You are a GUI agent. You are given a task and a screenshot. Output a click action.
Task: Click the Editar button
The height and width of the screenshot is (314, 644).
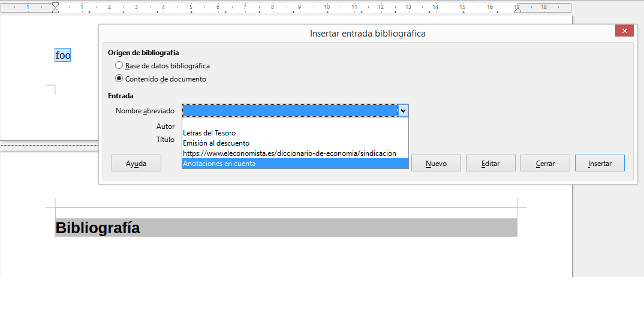pos(490,164)
